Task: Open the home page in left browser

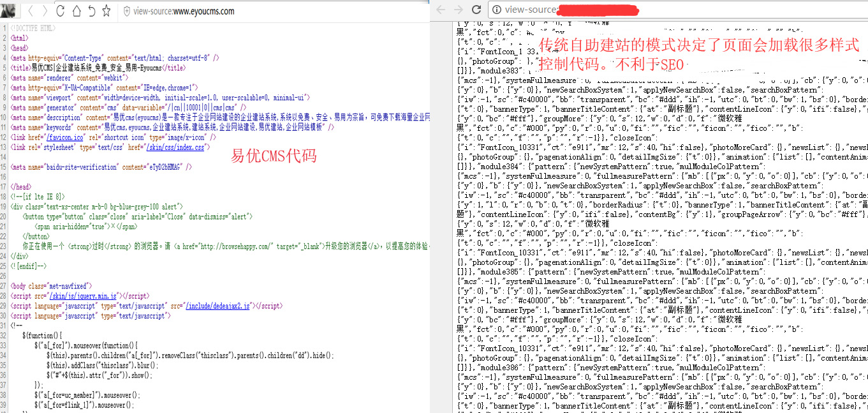Action: click(x=76, y=11)
